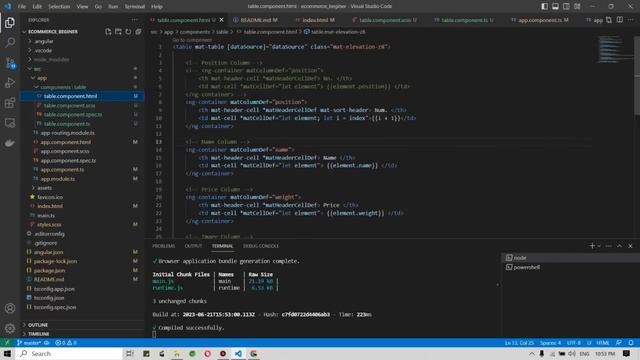Viewport: 640px width, 360px height.
Task: Close the terminal panel
Action: click(x=631, y=246)
